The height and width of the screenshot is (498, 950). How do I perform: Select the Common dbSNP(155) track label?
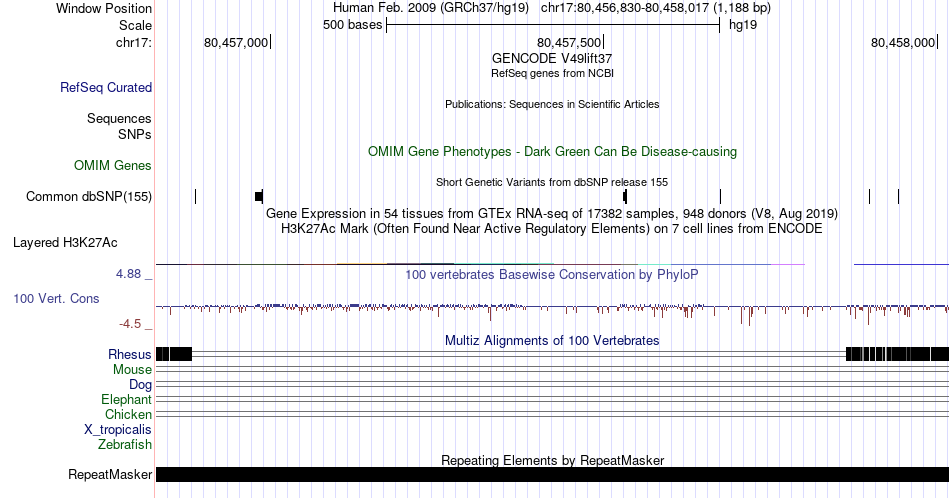tap(89, 196)
